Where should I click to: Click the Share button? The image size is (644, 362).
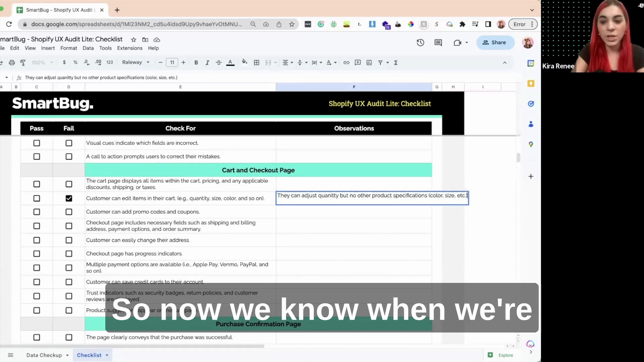(495, 43)
